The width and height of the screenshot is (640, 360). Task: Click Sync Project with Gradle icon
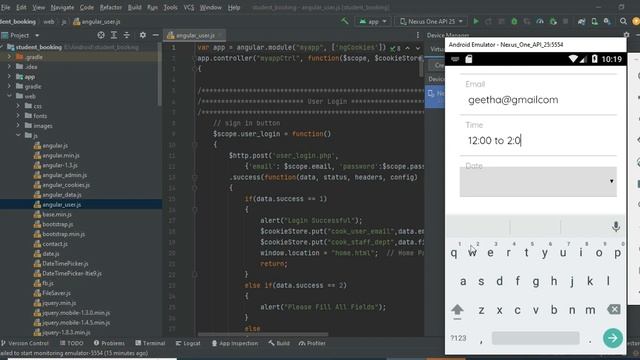click(x=581, y=21)
